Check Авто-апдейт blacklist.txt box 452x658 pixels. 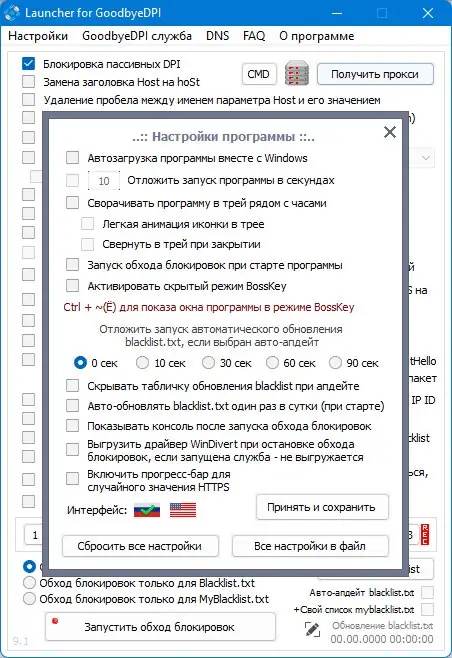(x=427, y=593)
